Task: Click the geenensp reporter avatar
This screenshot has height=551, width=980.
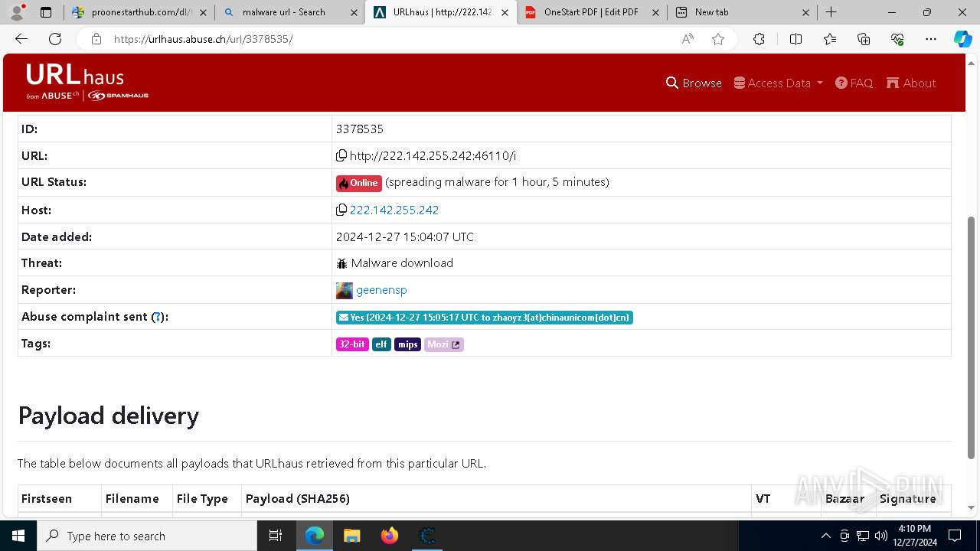Action: (345, 290)
